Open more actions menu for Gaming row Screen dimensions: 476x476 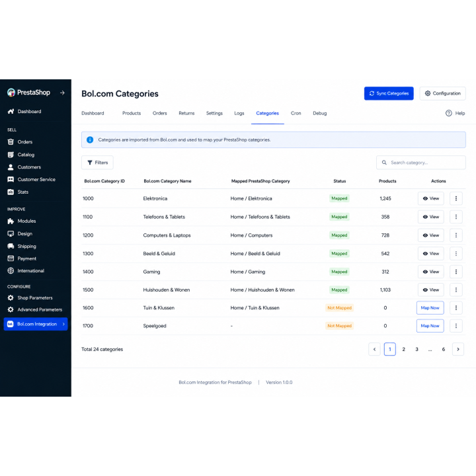click(456, 272)
